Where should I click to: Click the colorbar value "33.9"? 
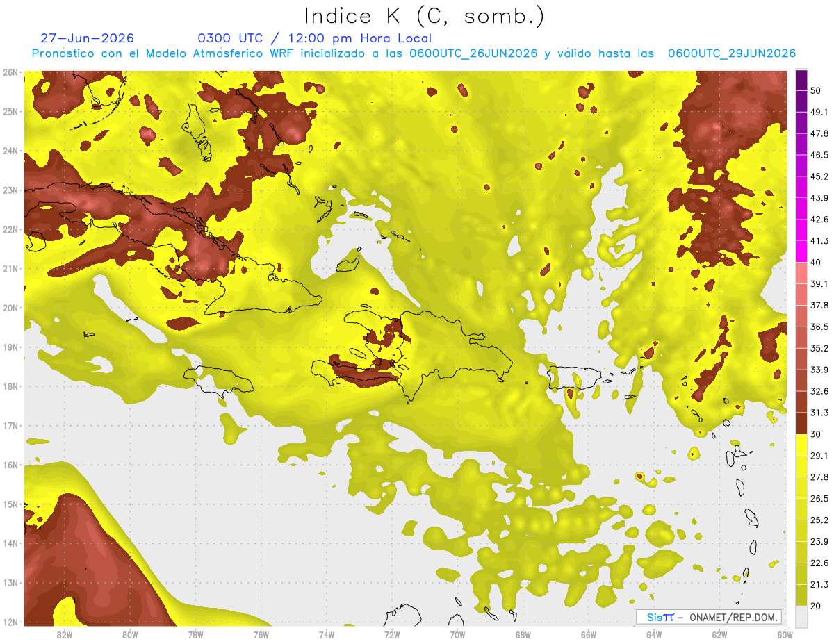(x=819, y=370)
